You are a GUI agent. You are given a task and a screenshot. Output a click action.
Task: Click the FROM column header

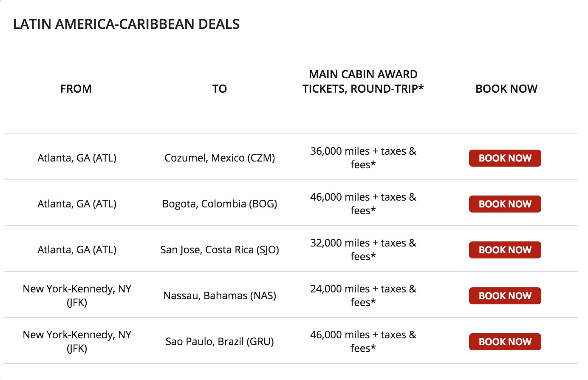click(76, 89)
